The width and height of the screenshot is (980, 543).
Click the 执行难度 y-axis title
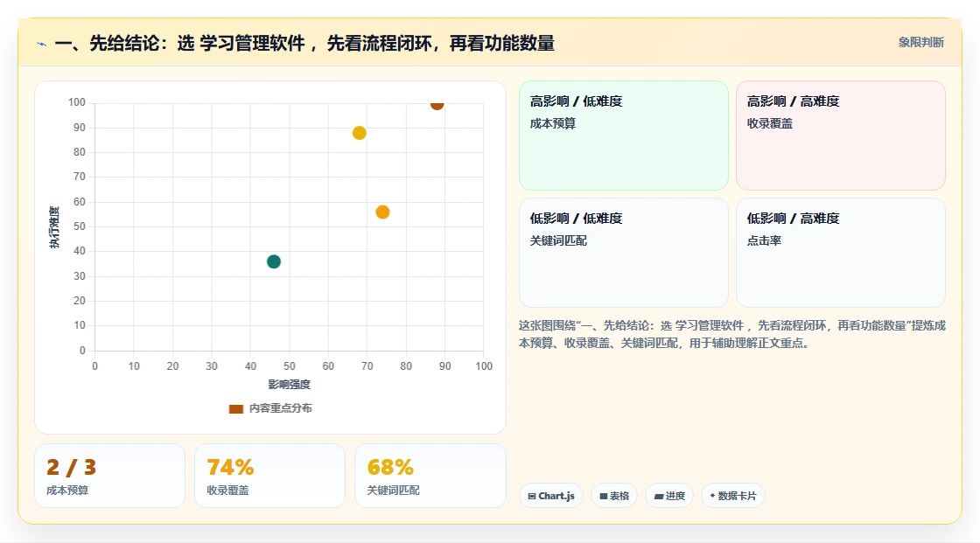[x=55, y=227]
